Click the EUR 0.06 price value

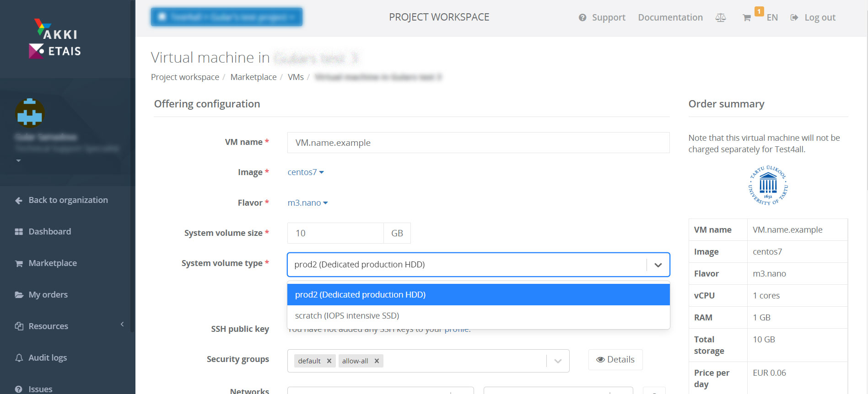(769, 373)
